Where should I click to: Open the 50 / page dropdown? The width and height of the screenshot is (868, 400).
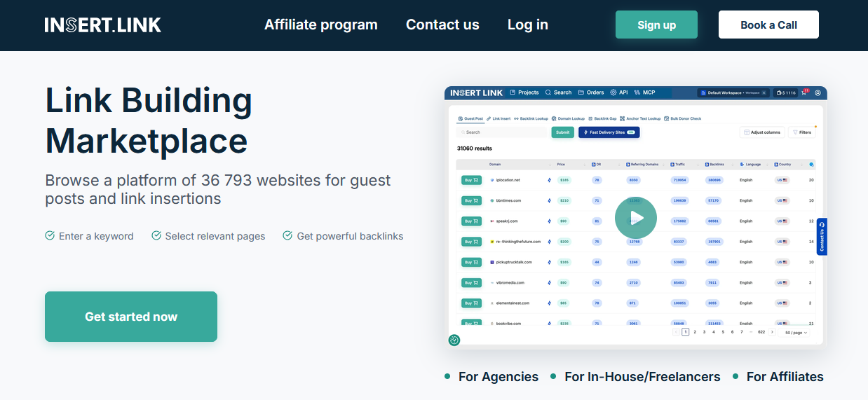(x=795, y=332)
